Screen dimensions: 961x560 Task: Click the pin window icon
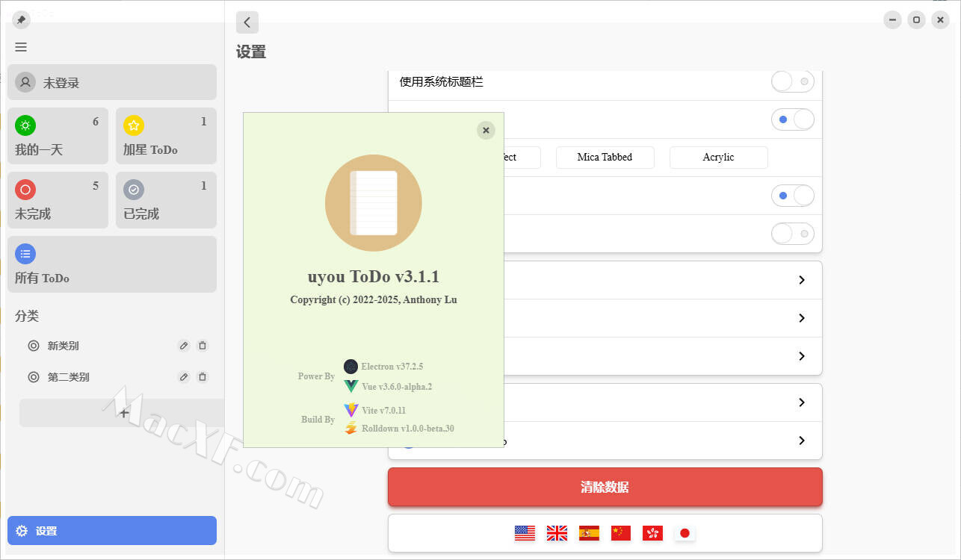click(21, 20)
